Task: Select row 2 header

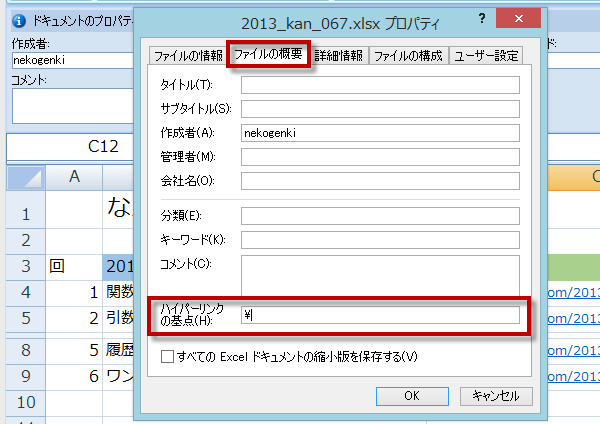Action: point(26,241)
